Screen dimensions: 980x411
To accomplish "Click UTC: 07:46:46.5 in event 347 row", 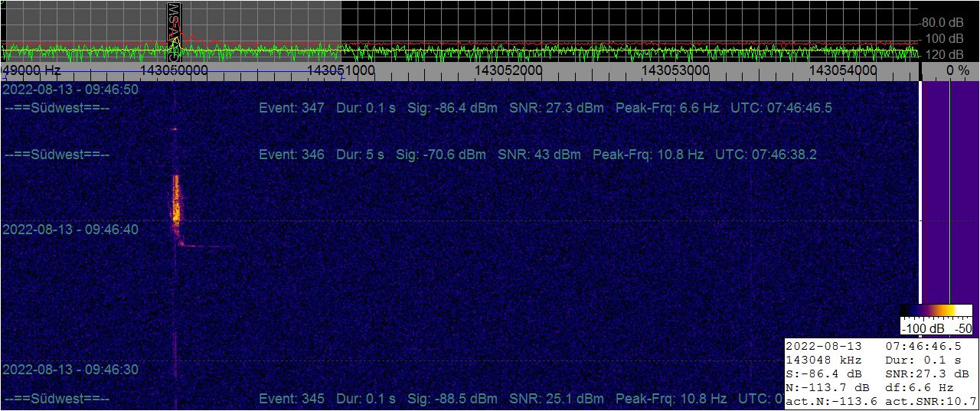I will click(782, 108).
